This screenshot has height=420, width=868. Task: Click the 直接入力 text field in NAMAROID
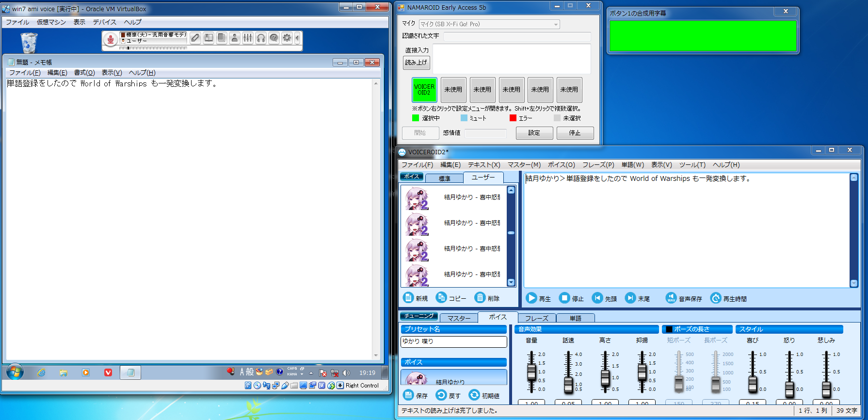tap(512, 59)
